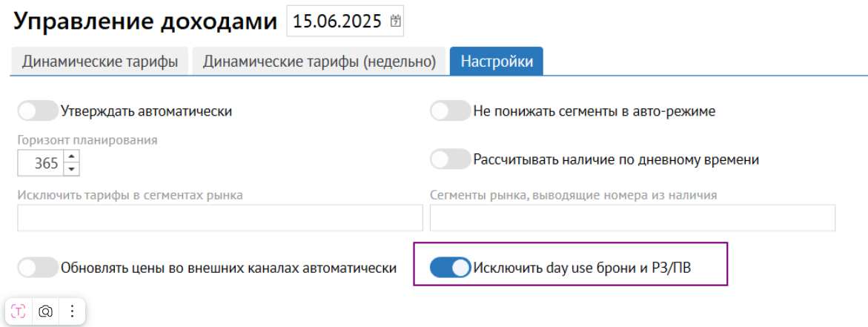868x327 pixels.
Task: Click the 15.06.2025 date field
Action: pyautogui.click(x=337, y=22)
